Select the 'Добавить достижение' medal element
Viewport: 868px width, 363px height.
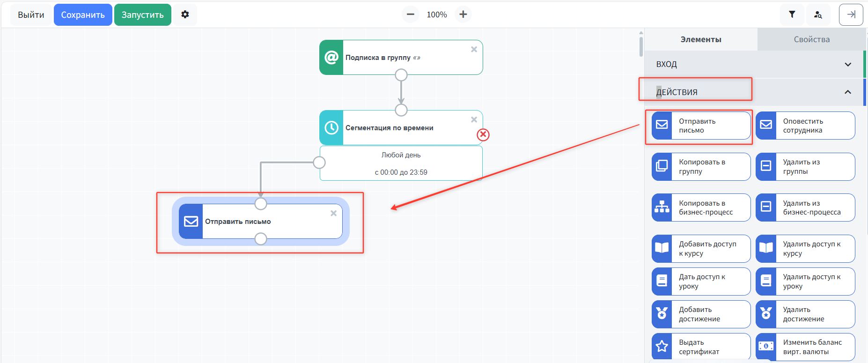(701, 314)
